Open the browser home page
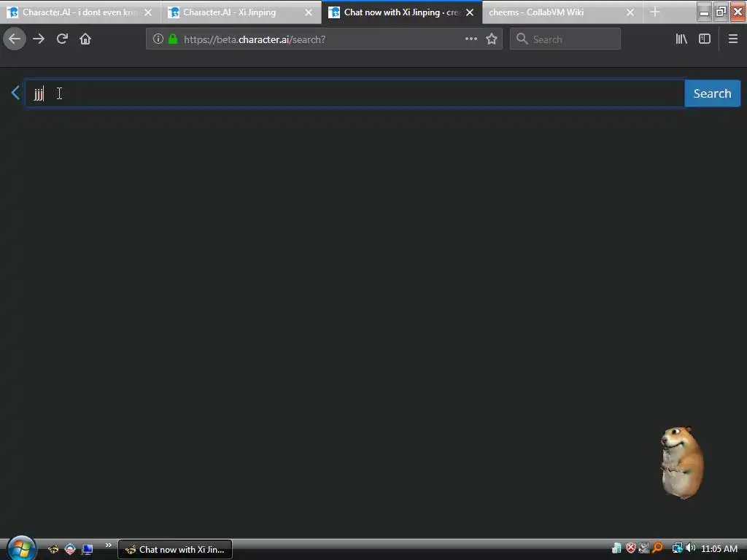This screenshot has height=560, width=747. tap(85, 39)
